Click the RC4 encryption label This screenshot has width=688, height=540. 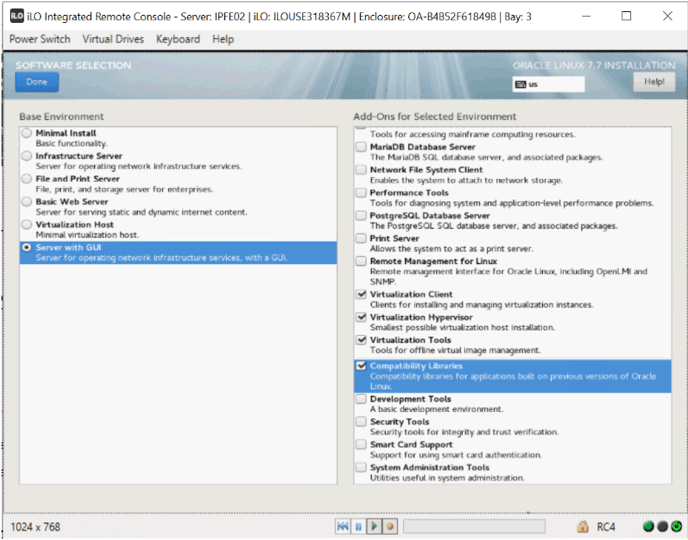tap(606, 526)
